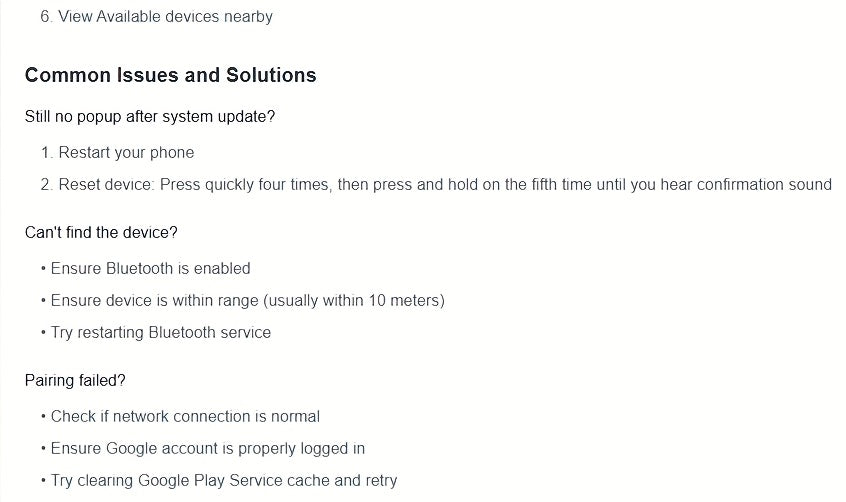Click the '(usually within 10 meters)' parenthetical
Viewport: 846px width, 502px height.
click(358, 301)
